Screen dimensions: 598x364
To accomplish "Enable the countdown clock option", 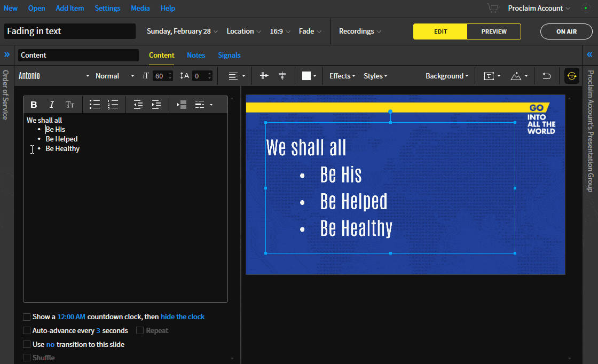I will pyautogui.click(x=26, y=316).
